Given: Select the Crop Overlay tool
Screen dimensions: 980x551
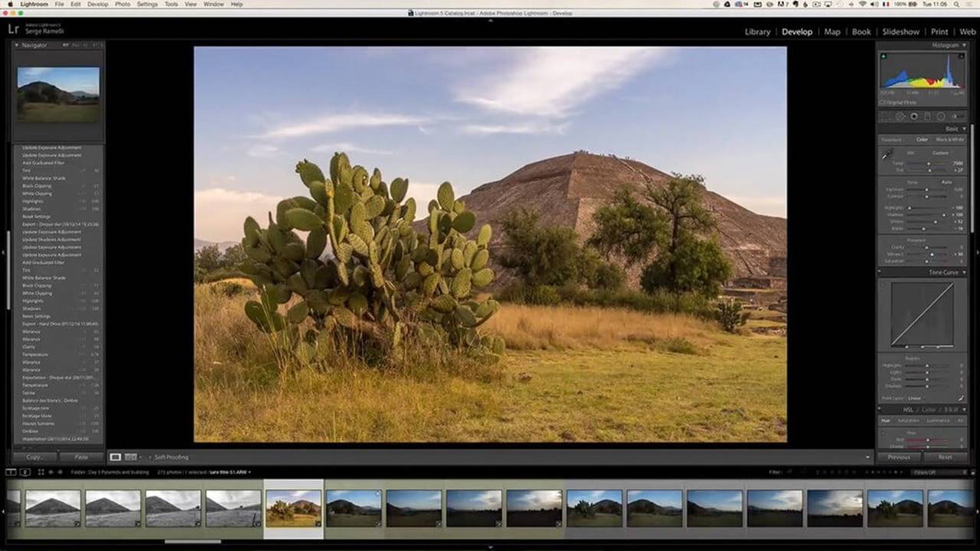Looking at the screenshot, I should 886,116.
